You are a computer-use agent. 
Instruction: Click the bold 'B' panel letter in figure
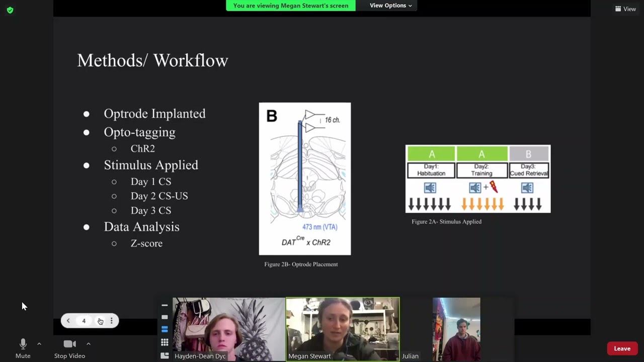tap(272, 116)
